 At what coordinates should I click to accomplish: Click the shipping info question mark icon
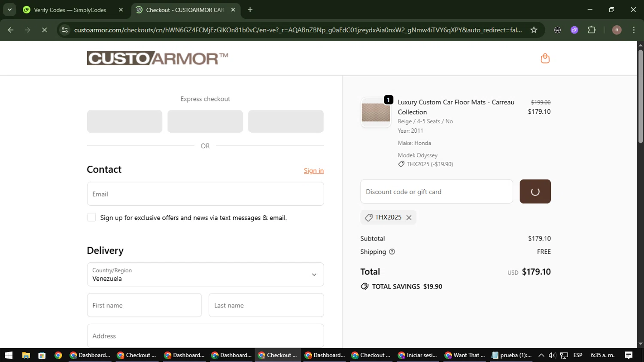point(392,252)
